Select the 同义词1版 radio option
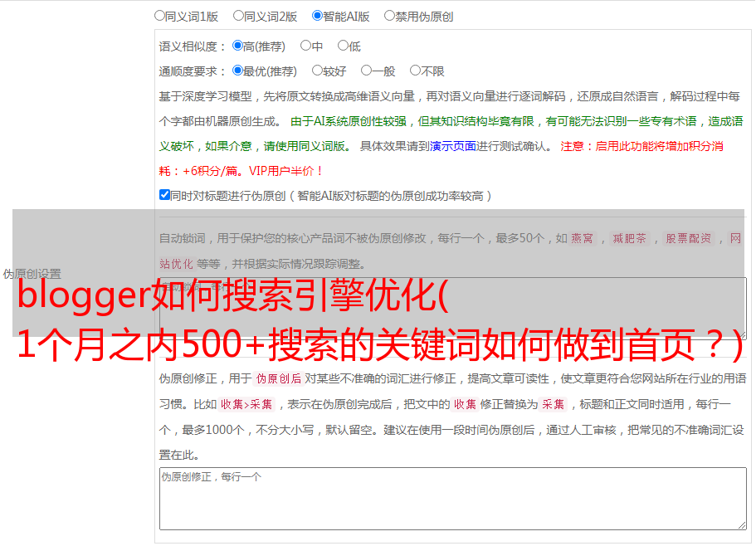The width and height of the screenshot is (756, 546). (159, 16)
